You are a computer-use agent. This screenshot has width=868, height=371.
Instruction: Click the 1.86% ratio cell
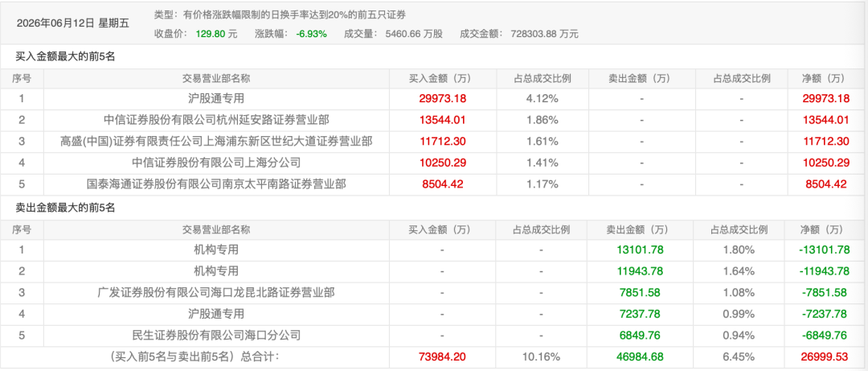[x=542, y=120]
